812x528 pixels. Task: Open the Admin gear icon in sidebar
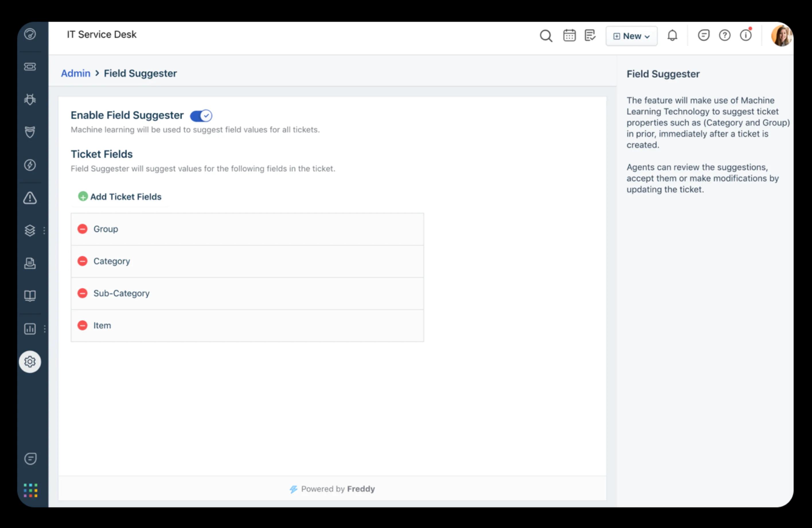click(x=30, y=362)
